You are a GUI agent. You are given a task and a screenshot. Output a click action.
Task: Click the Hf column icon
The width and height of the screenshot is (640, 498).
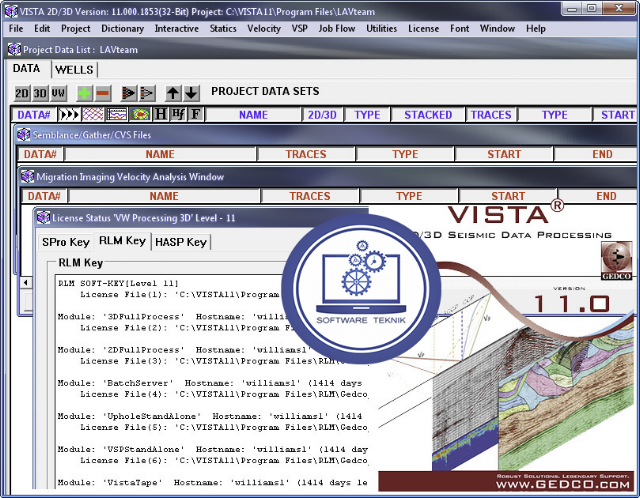tap(178, 115)
